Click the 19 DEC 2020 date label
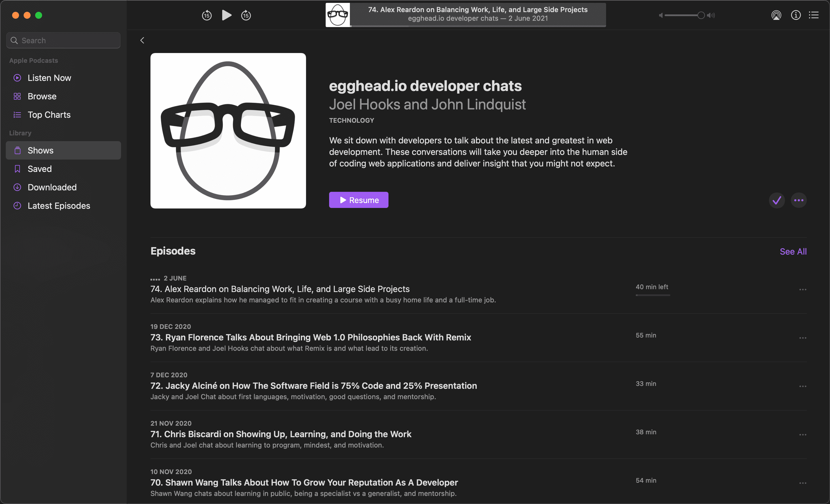 pos(170,327)
